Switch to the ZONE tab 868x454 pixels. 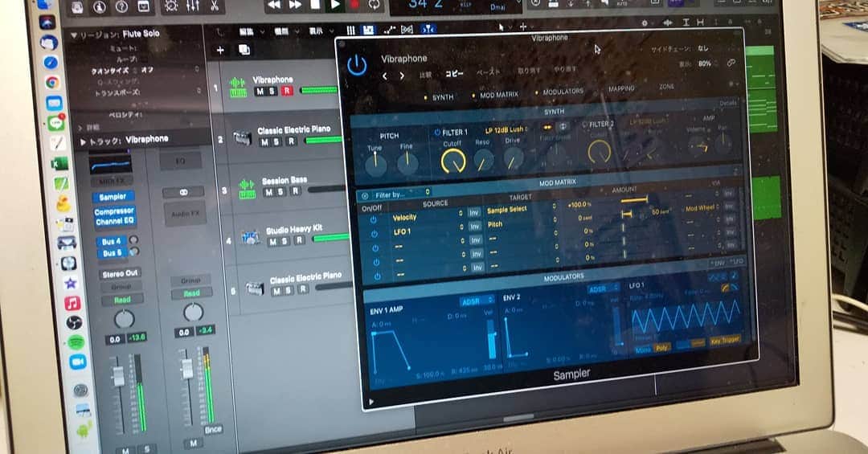coord(666,86)
